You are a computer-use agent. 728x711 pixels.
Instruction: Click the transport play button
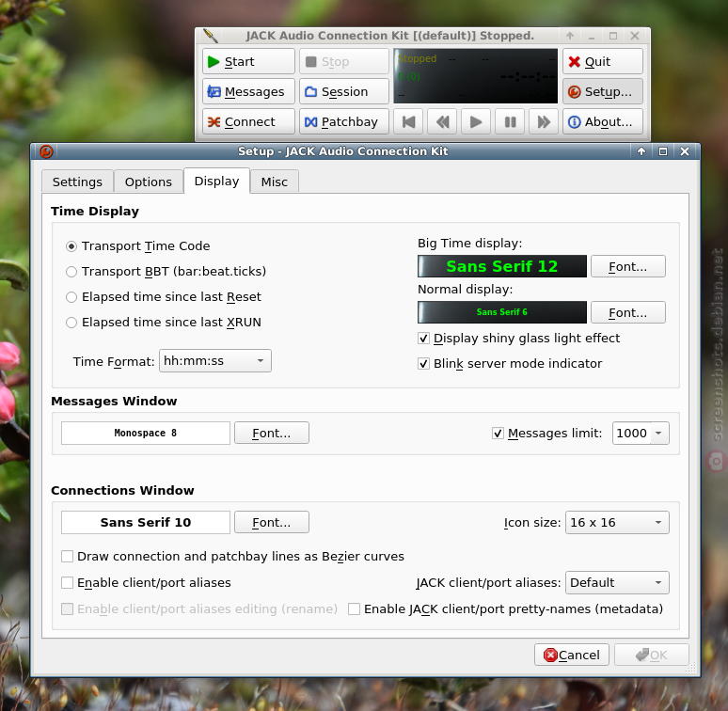[476, 121]
